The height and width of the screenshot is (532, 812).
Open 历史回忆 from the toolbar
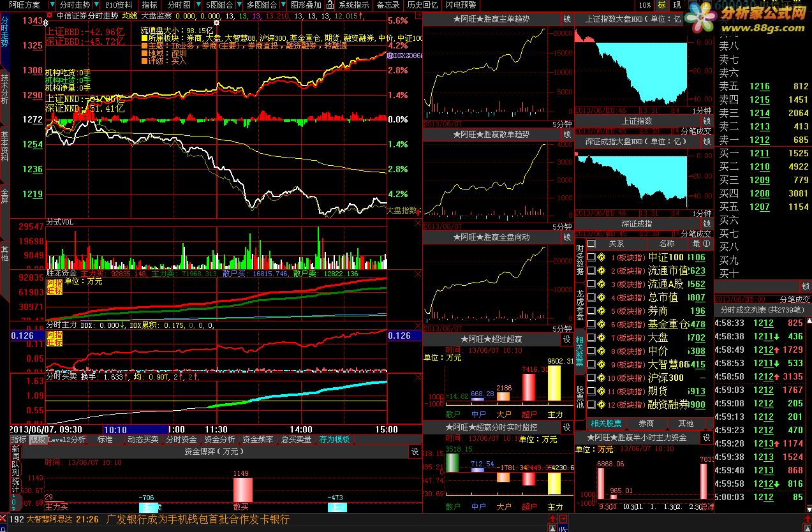422,4
